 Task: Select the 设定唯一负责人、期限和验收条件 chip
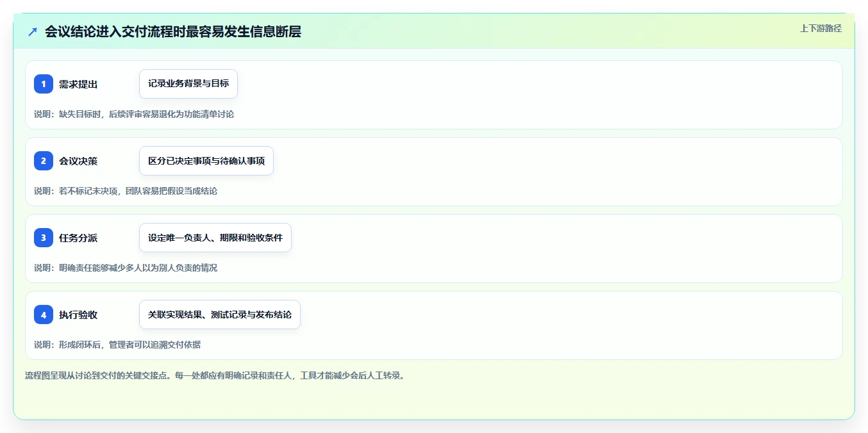pyautogui.click(x=215, y=238)
